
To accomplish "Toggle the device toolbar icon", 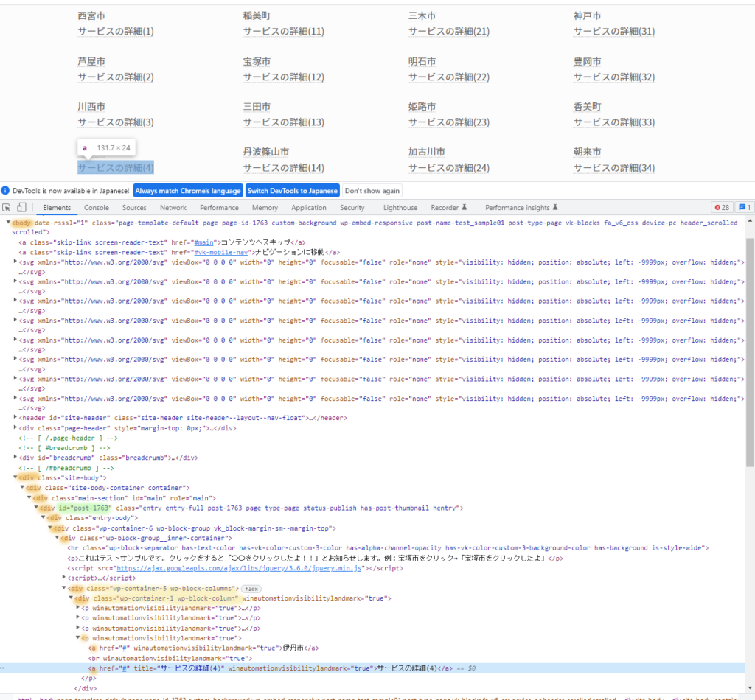I will click(x=21, y=207).
